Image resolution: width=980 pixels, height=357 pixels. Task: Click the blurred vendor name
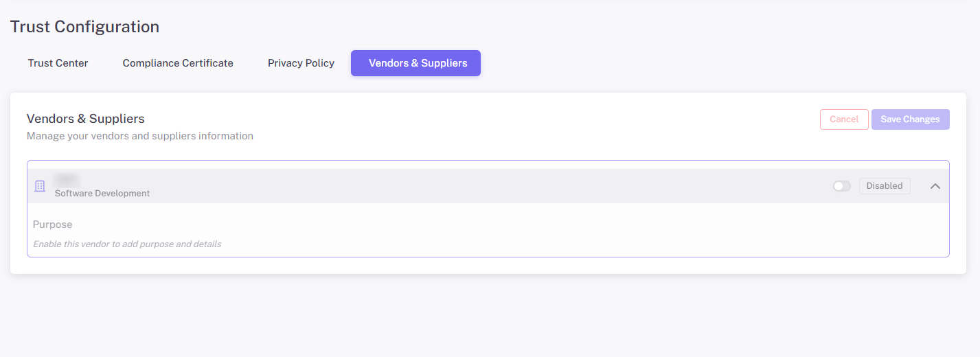click(67, 180)
